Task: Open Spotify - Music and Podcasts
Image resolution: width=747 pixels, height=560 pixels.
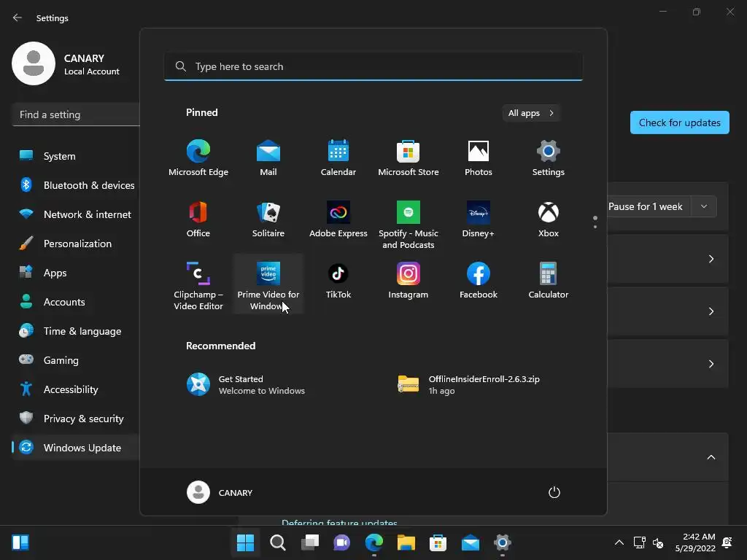Action: click(x=409, y=225)
